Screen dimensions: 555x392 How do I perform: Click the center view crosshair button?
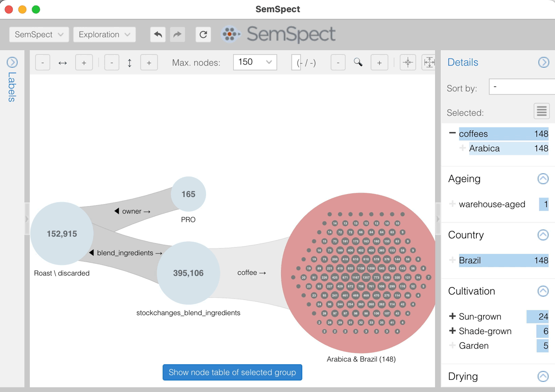coord(408,63)
